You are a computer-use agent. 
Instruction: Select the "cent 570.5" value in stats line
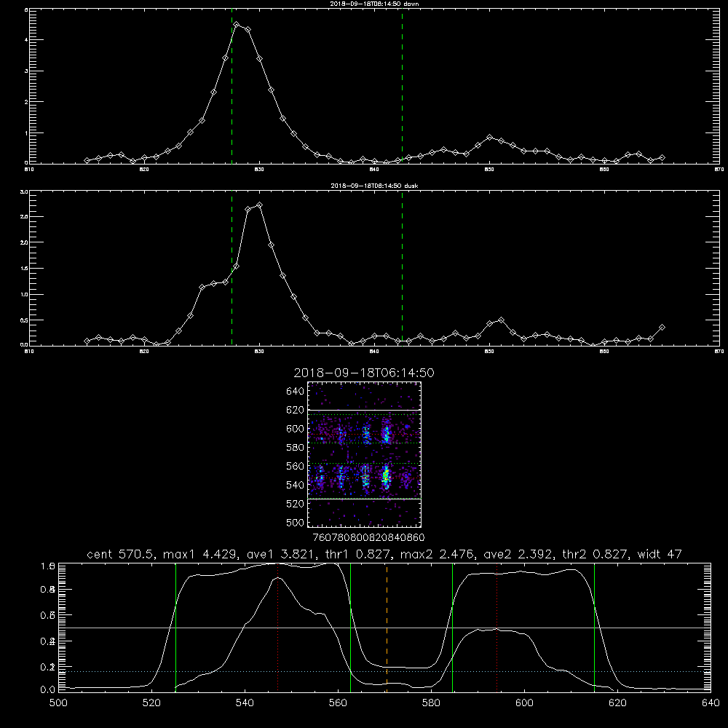click(x=120, y=554)
